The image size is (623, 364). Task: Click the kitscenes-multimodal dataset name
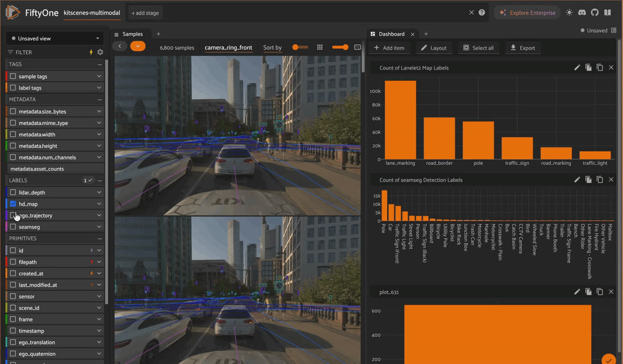click(92, 12)
